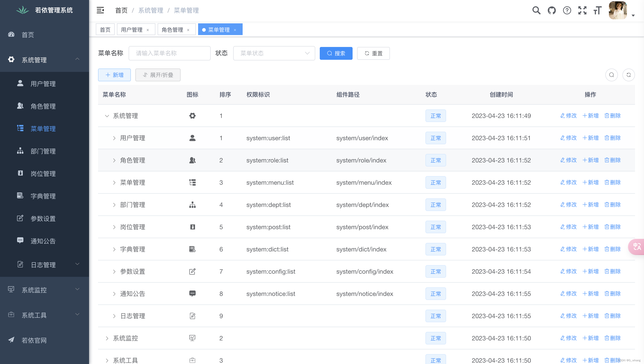Open 部门管理 in sidebar menu
This screenshot has height=364, width=644.
coord(43,151)
